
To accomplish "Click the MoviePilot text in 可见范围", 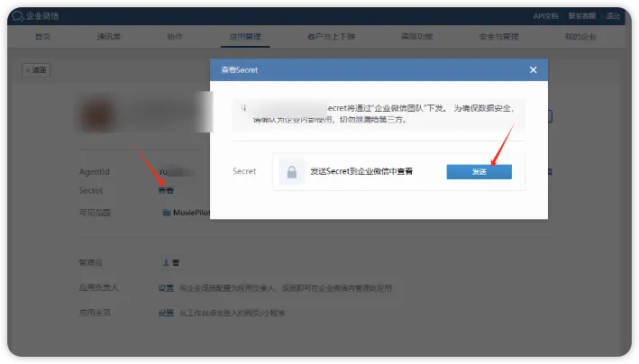I will click(191, 213).
